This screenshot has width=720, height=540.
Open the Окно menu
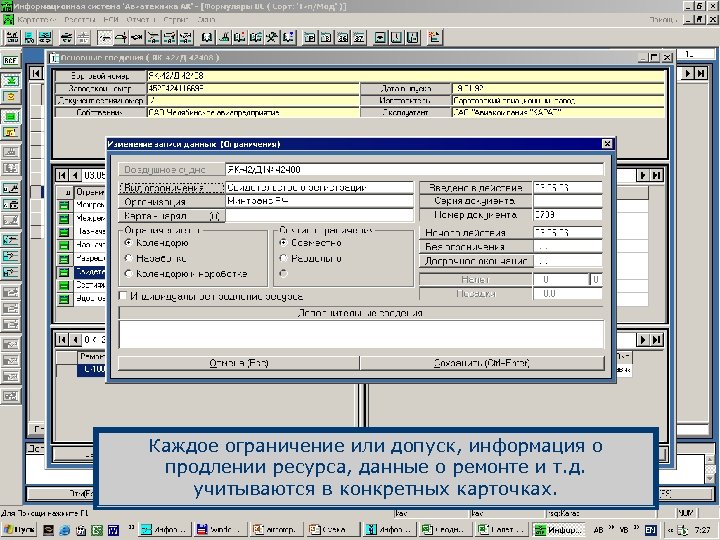[206, 20]
